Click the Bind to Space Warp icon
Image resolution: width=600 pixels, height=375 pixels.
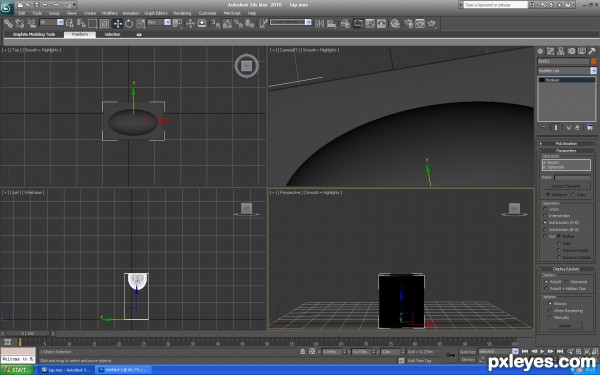click(x=31, y=24)
